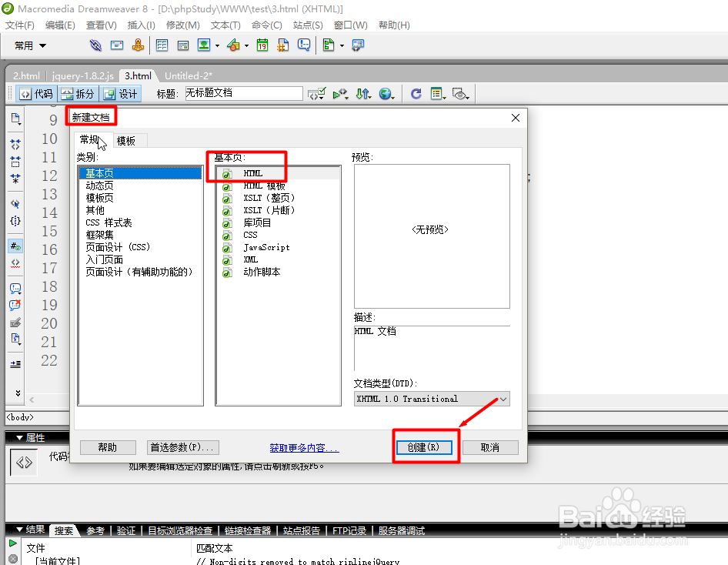Click the Open Documents icon in code toolbar

coord(15,119)
